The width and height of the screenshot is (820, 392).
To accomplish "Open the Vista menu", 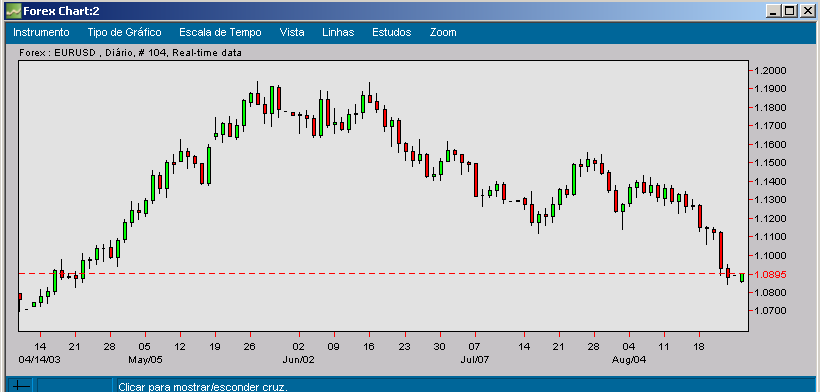I will point(292,32).
